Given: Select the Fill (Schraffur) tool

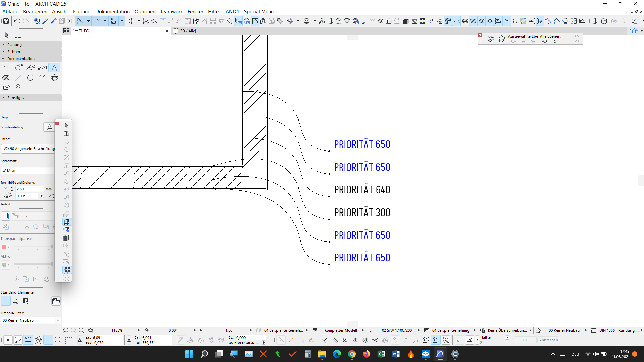Looking at the screenshot, I should [x=6, y=78].
